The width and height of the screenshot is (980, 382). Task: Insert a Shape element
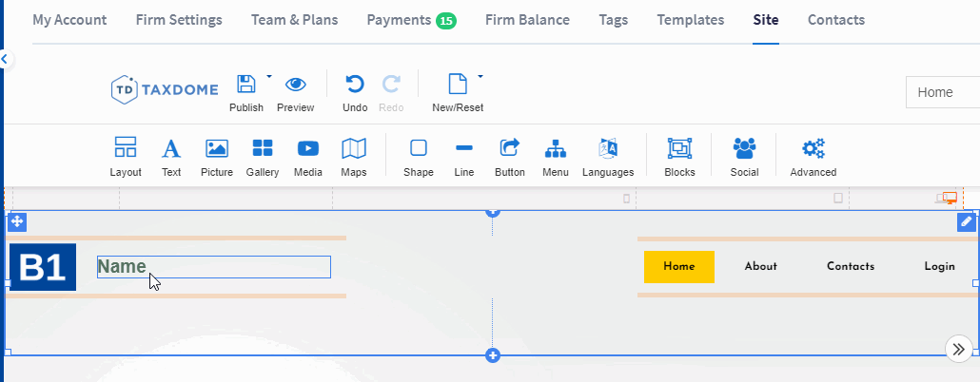click(x=418, y=148)
